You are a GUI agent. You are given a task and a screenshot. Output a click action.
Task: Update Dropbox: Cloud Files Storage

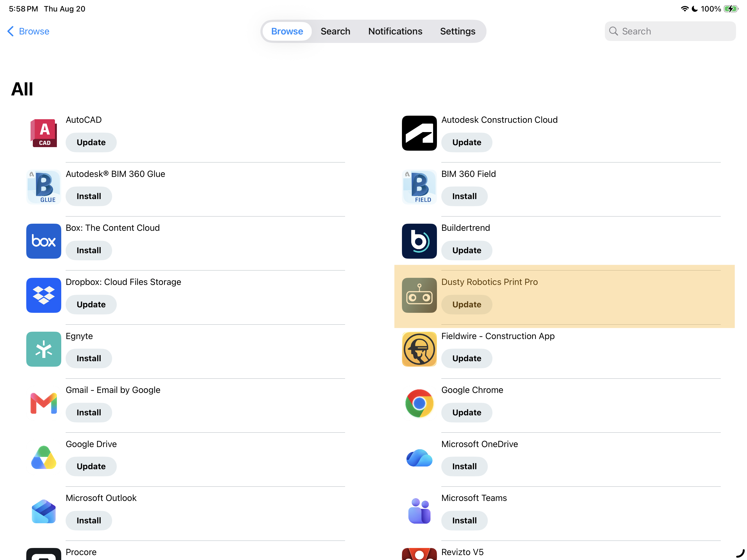(x=91, y=304)
